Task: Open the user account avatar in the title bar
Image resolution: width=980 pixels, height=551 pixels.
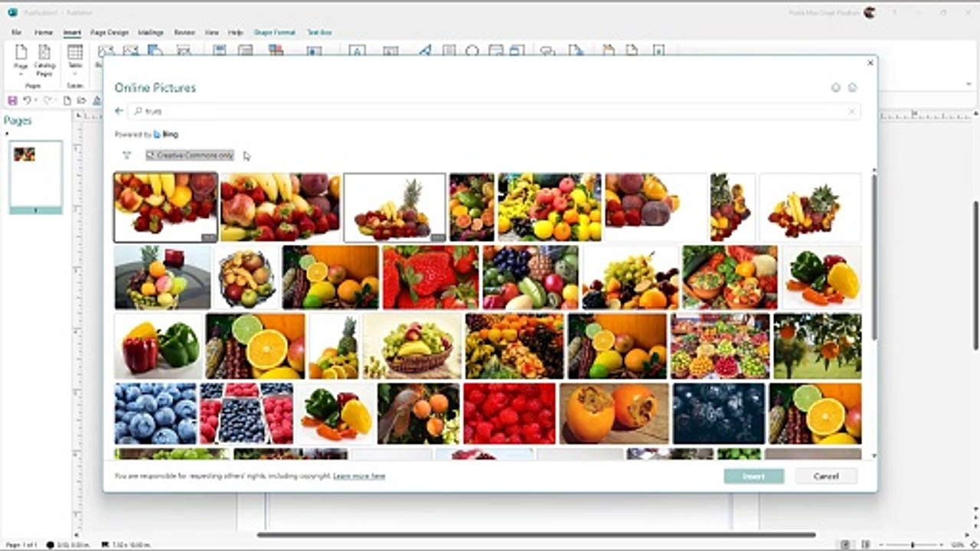Action: (x=869, y=12)
